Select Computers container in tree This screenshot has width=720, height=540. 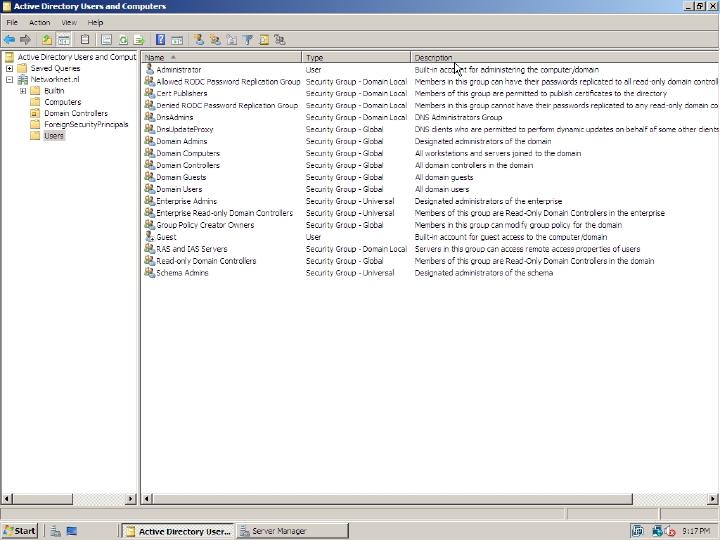[62, 102]
